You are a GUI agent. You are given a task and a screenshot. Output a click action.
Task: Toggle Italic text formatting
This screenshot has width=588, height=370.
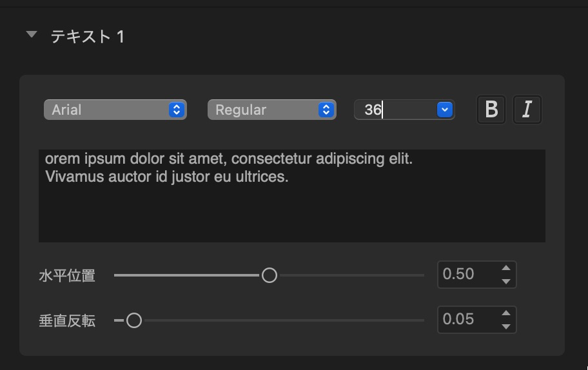[527, 110]
